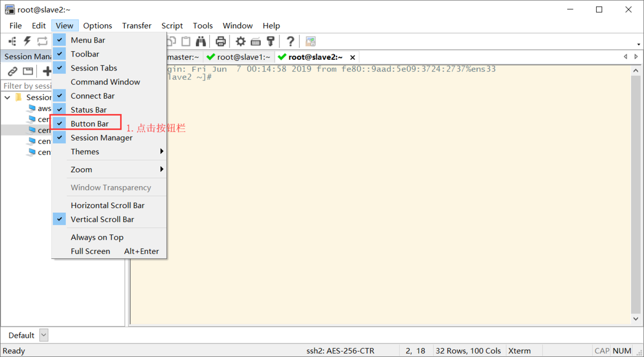Click the app icon in the title bar
Viewport: 644px width, 357px height.
pyautogui.click(x=9, y=9)
